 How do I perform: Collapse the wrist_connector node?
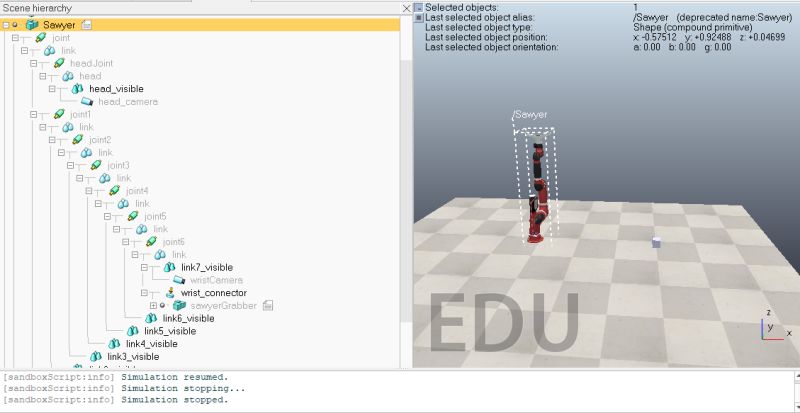point(144,293)
